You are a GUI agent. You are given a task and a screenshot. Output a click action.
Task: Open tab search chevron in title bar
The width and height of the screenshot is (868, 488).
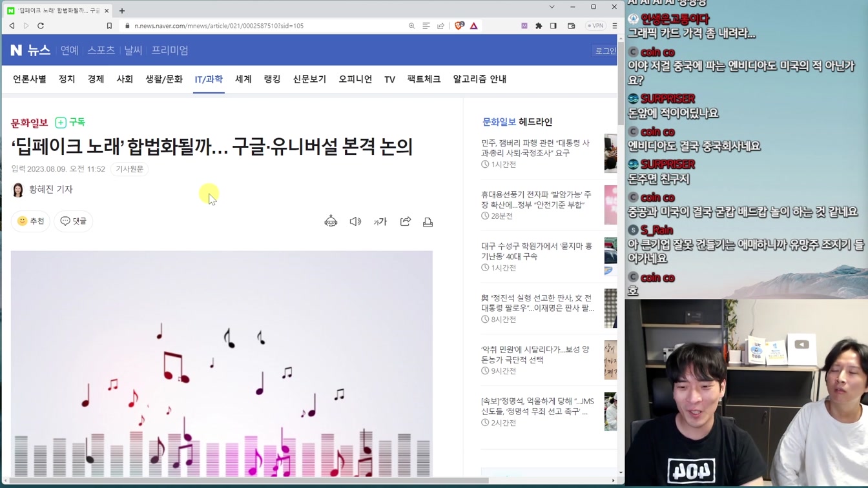coord(552,7)
